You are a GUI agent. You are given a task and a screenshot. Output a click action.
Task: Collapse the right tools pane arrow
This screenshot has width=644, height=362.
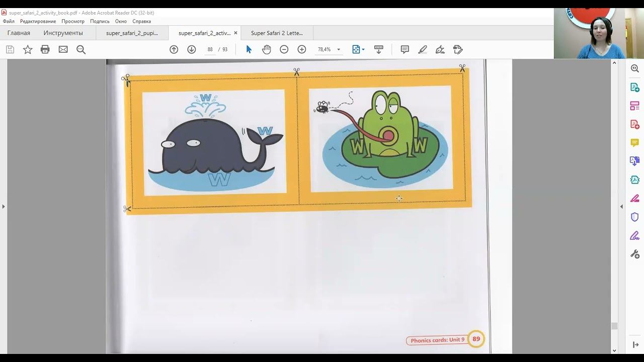click(x=621, y=206)
